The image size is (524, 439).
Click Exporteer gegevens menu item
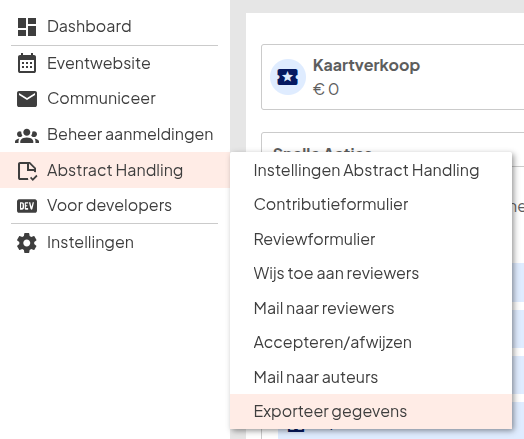click(x=371, y=411)
